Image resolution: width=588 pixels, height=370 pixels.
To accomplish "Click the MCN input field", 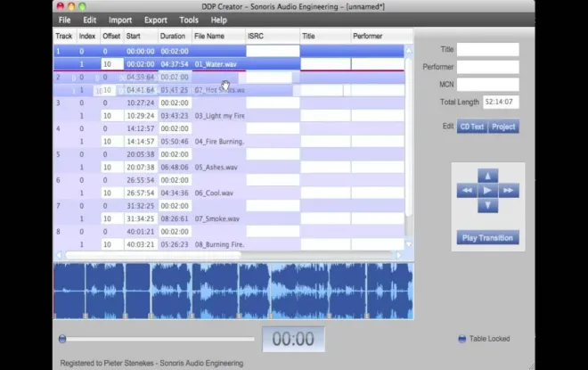I will 488,85.
